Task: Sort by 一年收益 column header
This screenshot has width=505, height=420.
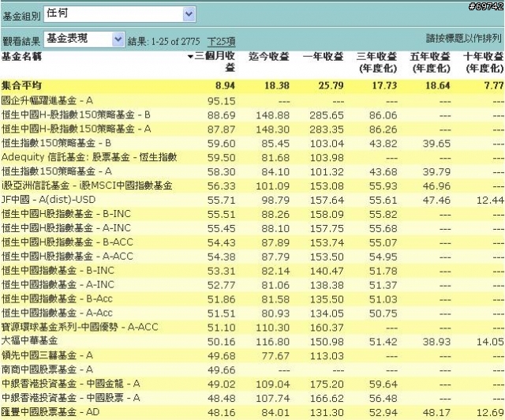Action: pyautogui.click(x=323, y=57)
